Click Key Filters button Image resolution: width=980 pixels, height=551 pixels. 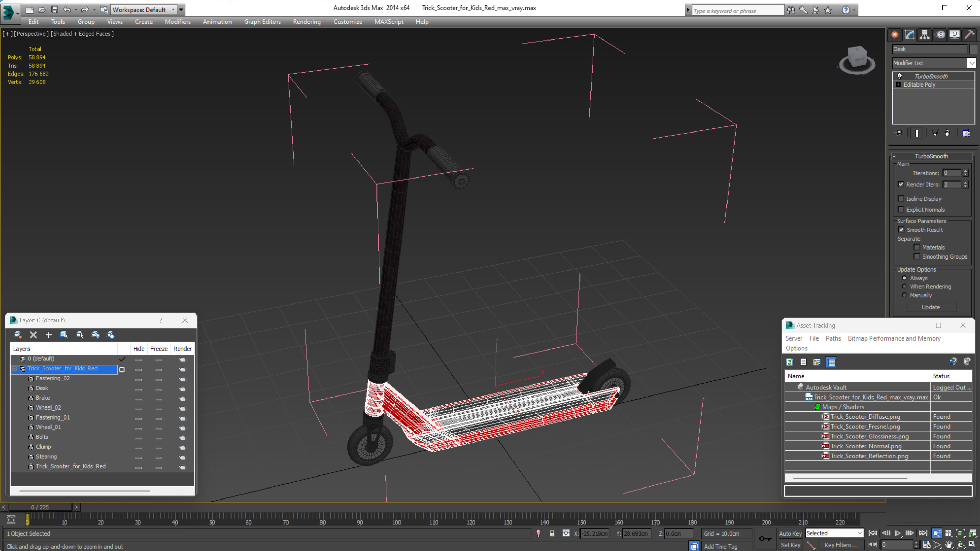841,545
